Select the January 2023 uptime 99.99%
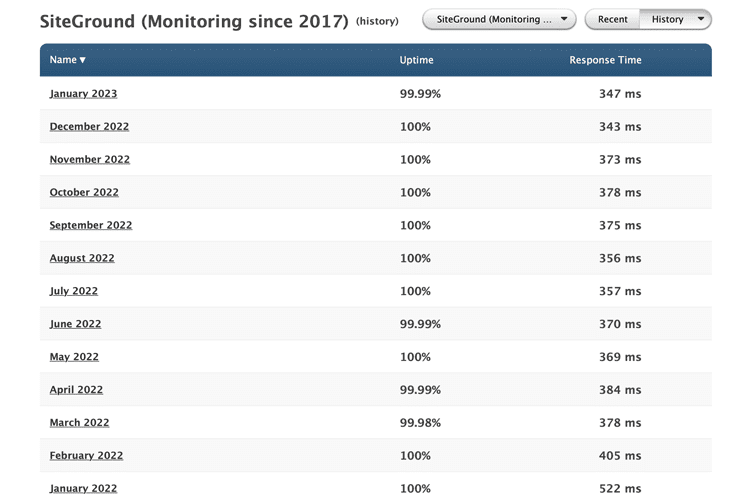 coord(420,94)
